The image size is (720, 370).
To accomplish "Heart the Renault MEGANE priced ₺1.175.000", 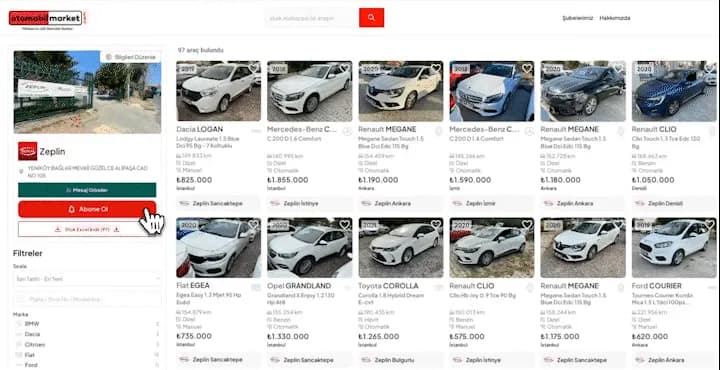I will click(x=618, y=224).
